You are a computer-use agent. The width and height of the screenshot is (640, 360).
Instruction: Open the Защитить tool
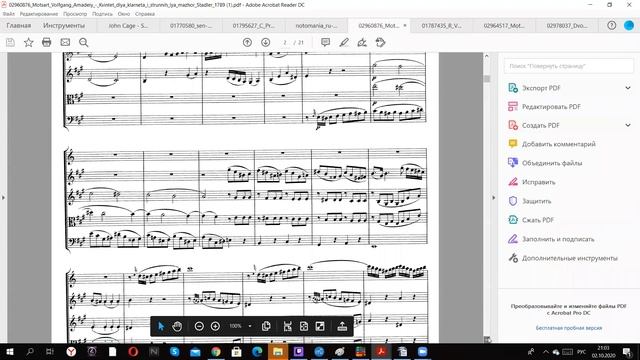[537, 201]
